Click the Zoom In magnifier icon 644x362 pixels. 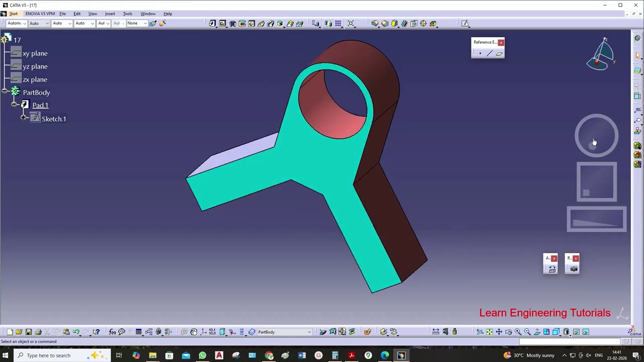coord(518,332)
